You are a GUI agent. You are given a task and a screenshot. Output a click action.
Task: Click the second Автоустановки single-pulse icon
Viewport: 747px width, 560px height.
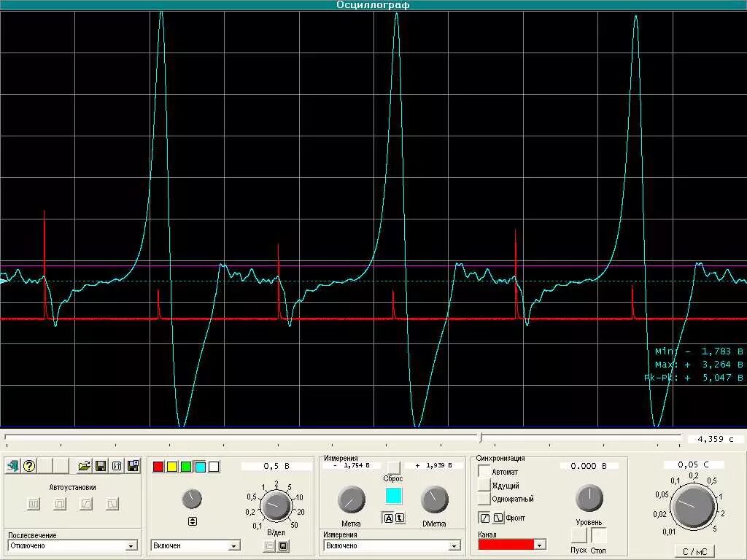(60, 503)
